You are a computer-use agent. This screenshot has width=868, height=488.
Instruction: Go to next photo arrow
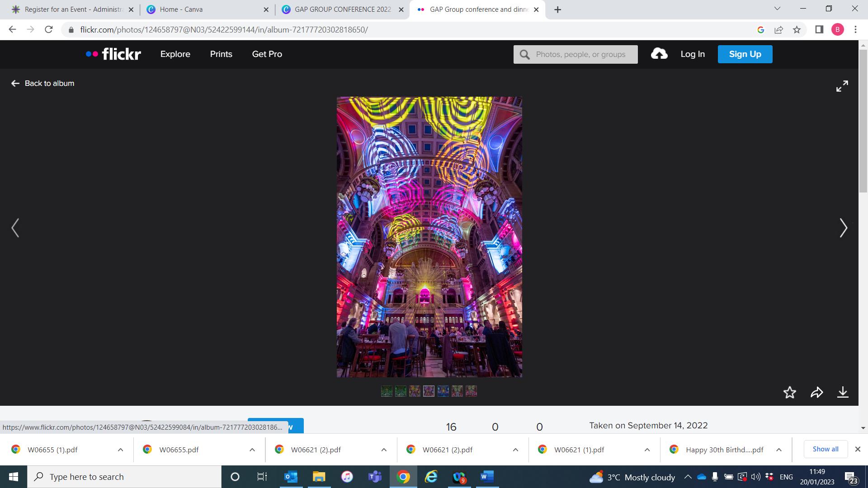(843, 228)
